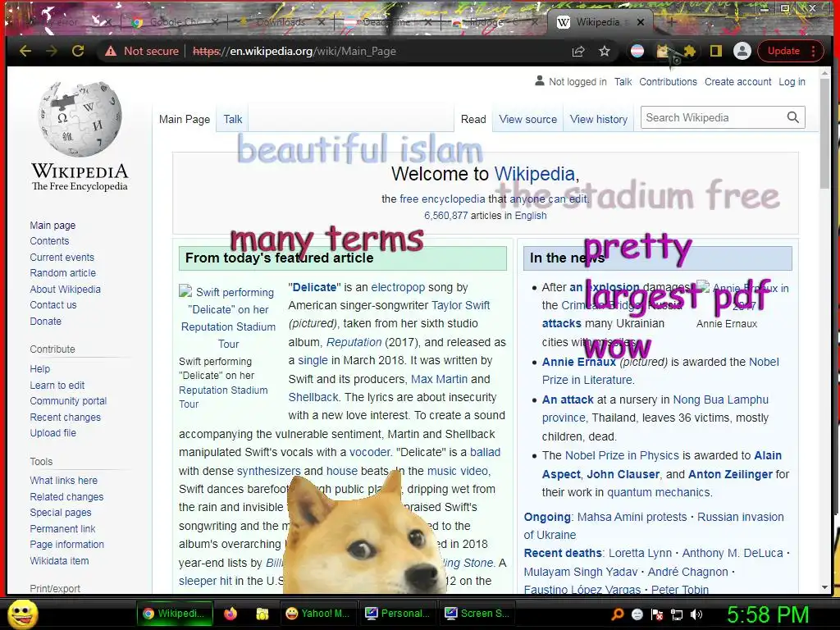This screenshot has height=630, width=840.
Task: Open the smiley-face Start button
Action: [23, 614]
